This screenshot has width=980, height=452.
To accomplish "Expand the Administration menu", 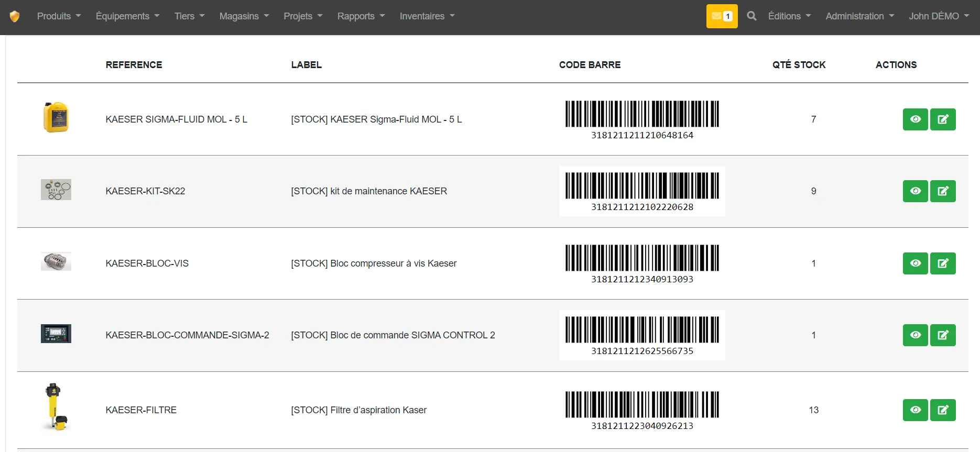I will 860,16.
